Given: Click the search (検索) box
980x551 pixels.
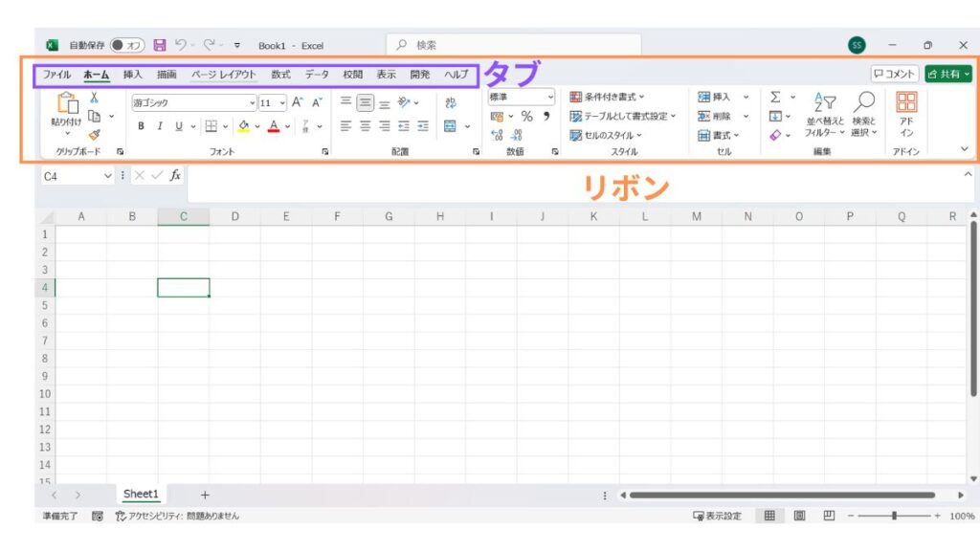Looking at the screenshot, I should coord(514,45).
